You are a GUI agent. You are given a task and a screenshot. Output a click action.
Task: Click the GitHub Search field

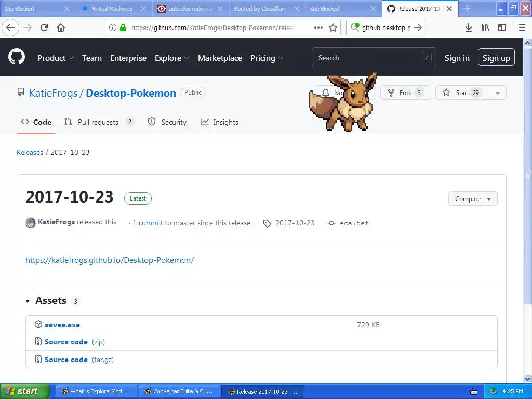point(374,57)
